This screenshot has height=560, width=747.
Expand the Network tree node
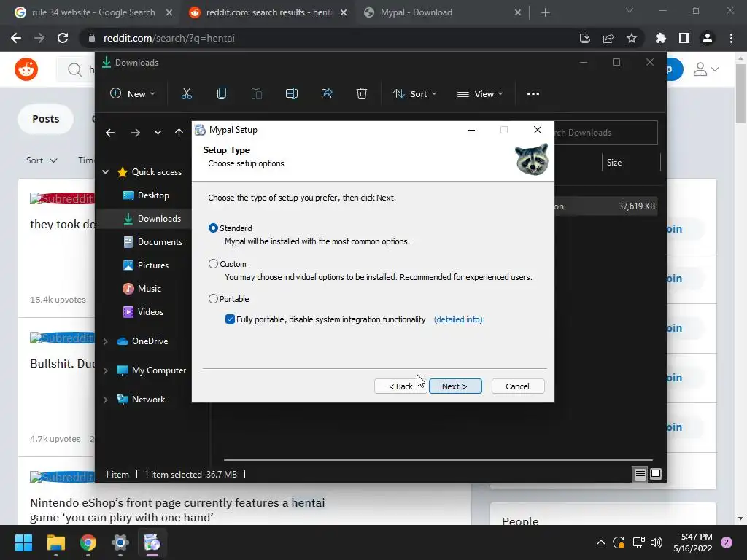pyautogui.click(x=105, y=400)
